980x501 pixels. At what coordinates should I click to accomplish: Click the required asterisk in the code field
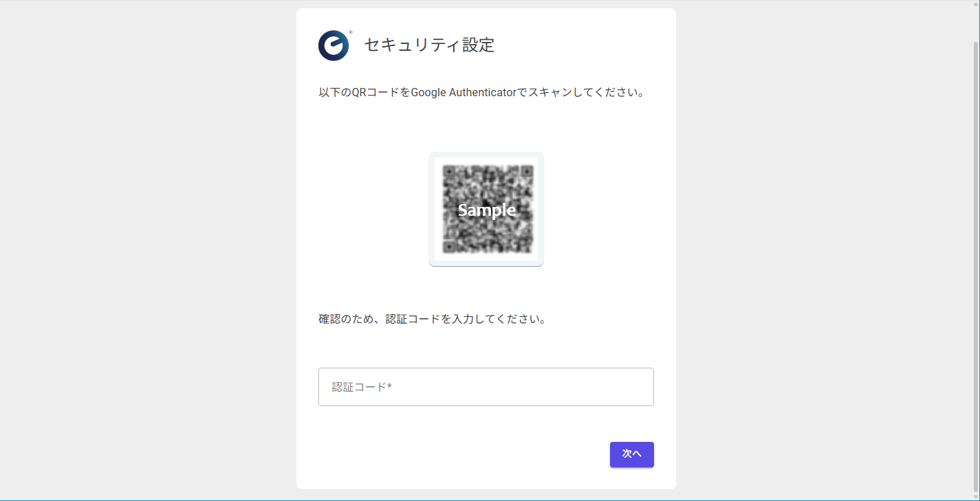[390, 386]
